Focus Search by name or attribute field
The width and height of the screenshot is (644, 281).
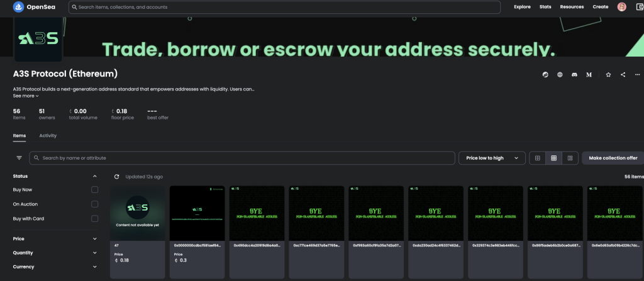(242, 158)
